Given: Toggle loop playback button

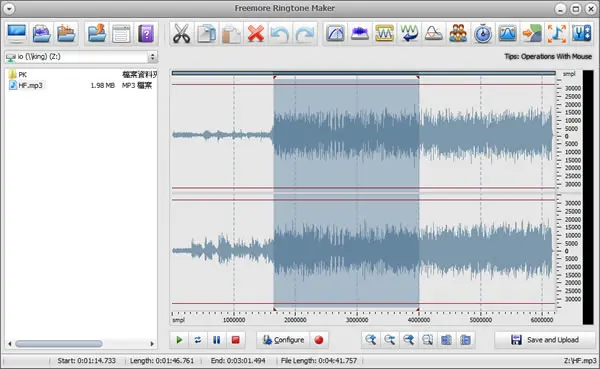Looking at the screenshot, I should pos(198,340).
